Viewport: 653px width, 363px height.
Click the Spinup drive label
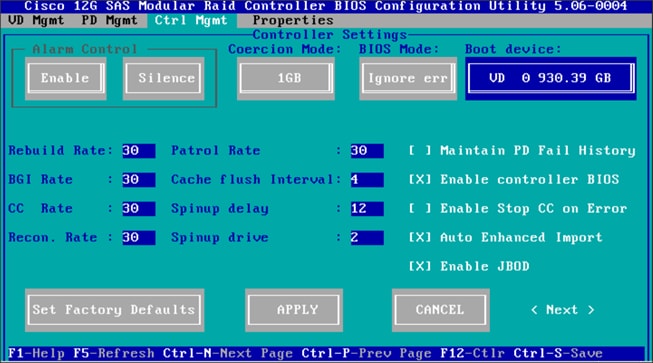click(x=219, y=238)
